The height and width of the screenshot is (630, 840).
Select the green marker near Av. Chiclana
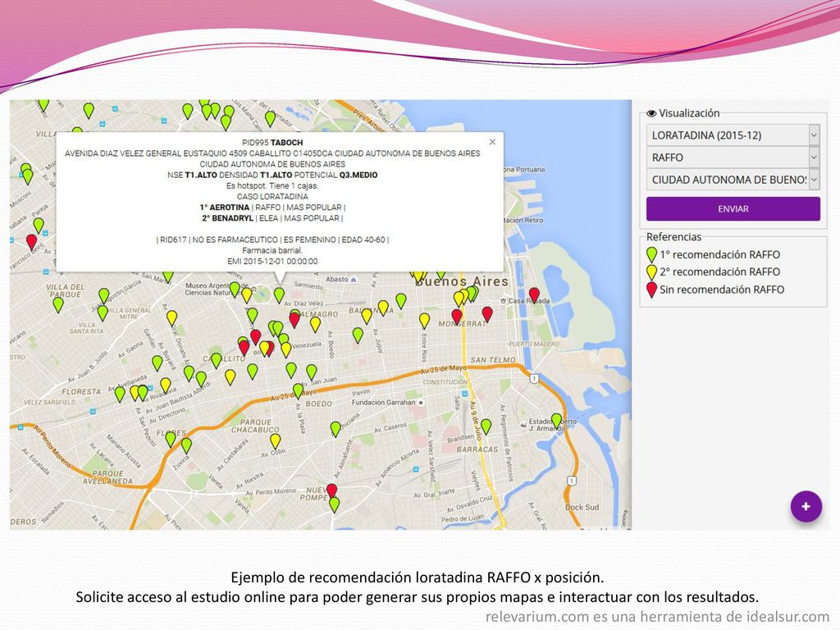click(x=336, y=429)
